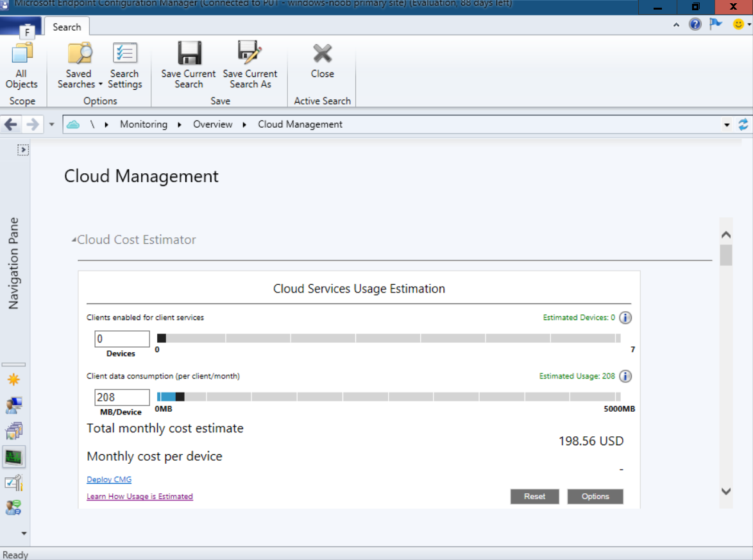The height and width of the screenshot is (560, 753).
Task: Click the Cloud Management breadcrumb
Action: [x=300, y=124]
